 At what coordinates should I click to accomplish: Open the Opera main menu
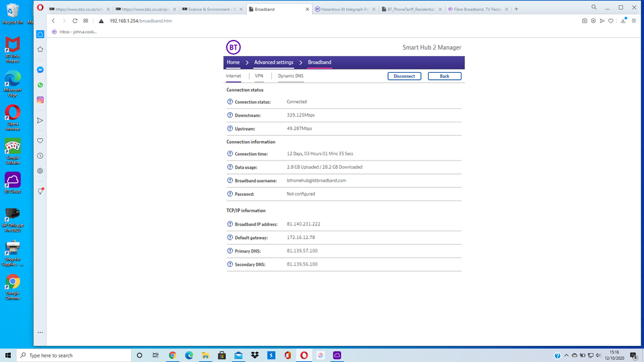point(41,8)
